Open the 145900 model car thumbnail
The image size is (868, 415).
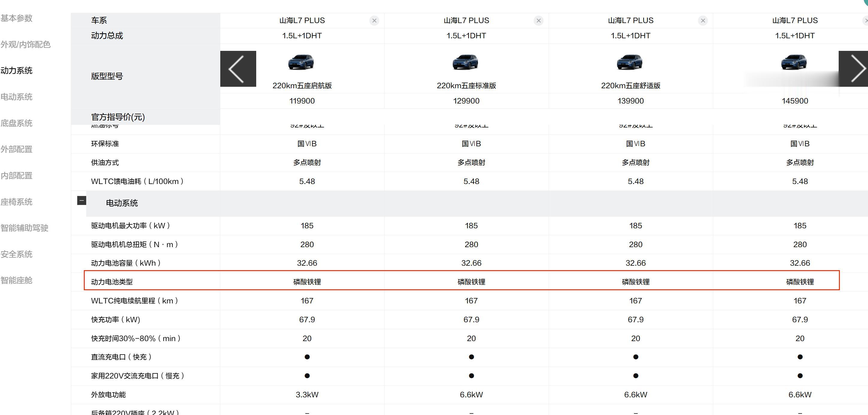(794, 62)
